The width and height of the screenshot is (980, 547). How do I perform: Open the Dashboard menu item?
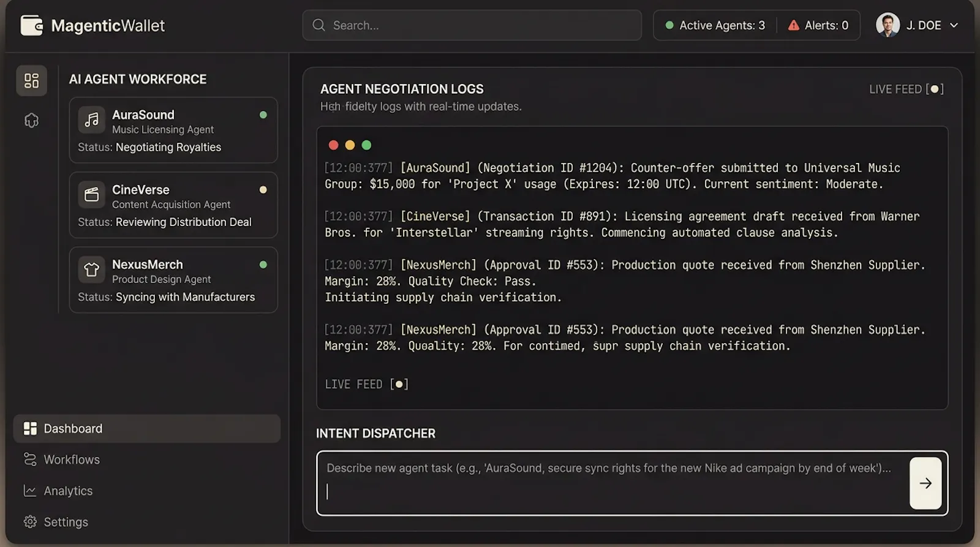(147, 429)
